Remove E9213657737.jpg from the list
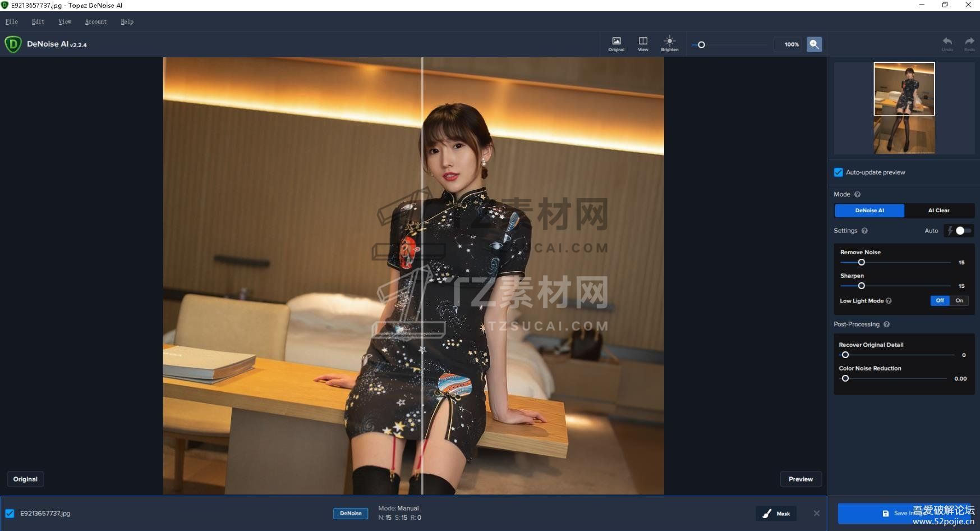Image resolution: width=980 pixels, height=531 pixels. point(816,513)
